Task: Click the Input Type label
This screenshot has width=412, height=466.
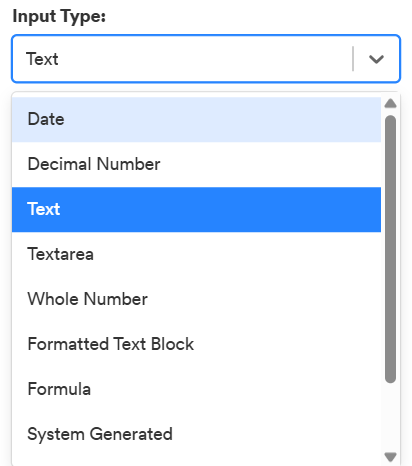Action: [x=59, y=17]
